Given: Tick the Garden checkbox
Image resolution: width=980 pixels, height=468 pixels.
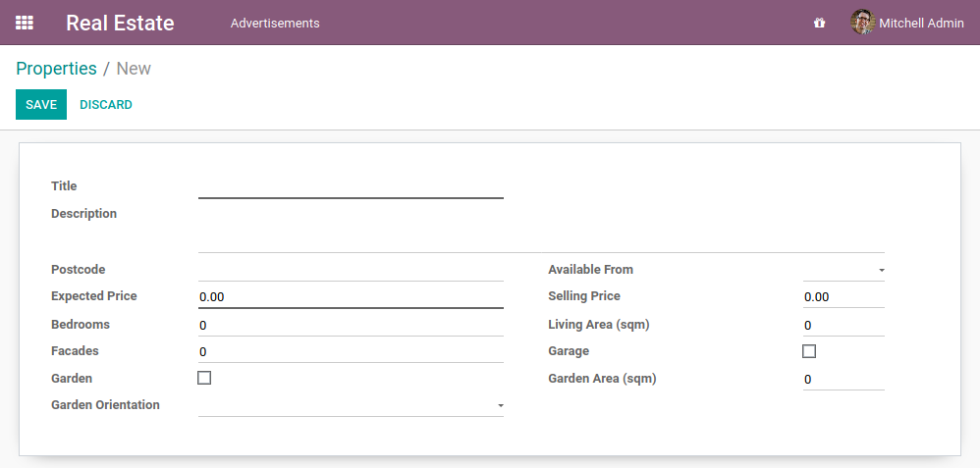Looking at the screenshot, I should coord(204,378).
